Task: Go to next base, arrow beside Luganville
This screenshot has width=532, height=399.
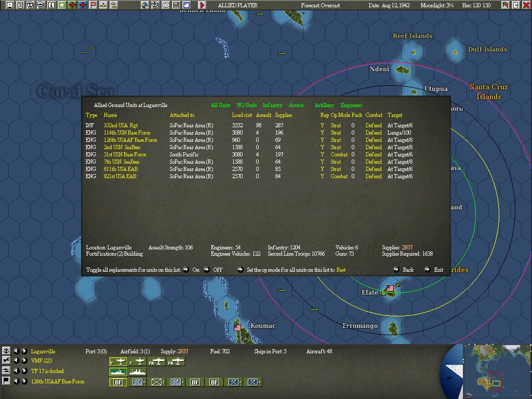Action: pos(24,351)
